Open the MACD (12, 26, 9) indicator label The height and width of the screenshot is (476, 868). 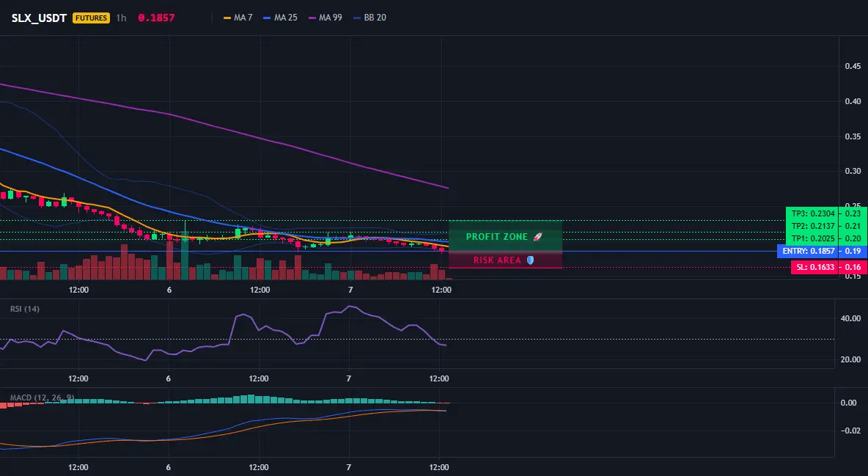pyautogui.click(x=42, y=398)
